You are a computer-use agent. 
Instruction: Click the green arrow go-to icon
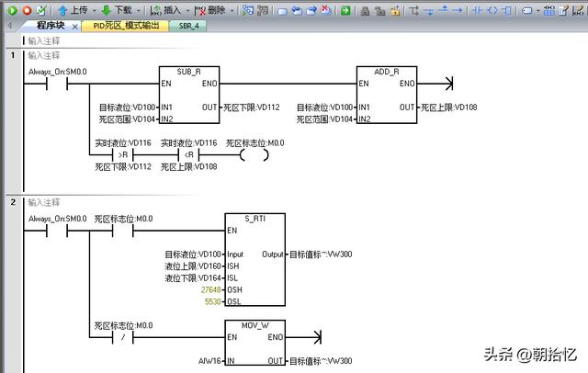[x=345, y=10]
